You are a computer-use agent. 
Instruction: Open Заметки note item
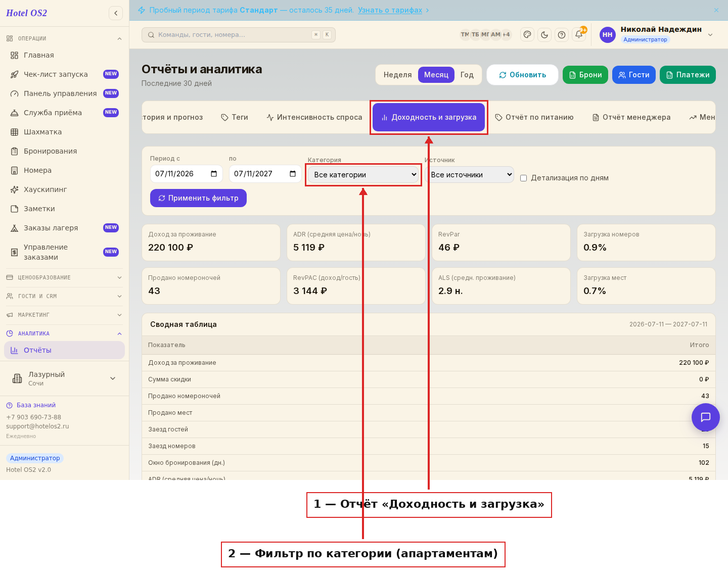click(x=65, y=209)
